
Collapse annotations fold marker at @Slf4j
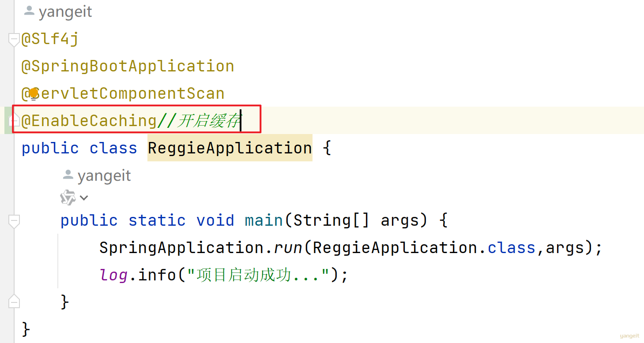tap(14, 40)
